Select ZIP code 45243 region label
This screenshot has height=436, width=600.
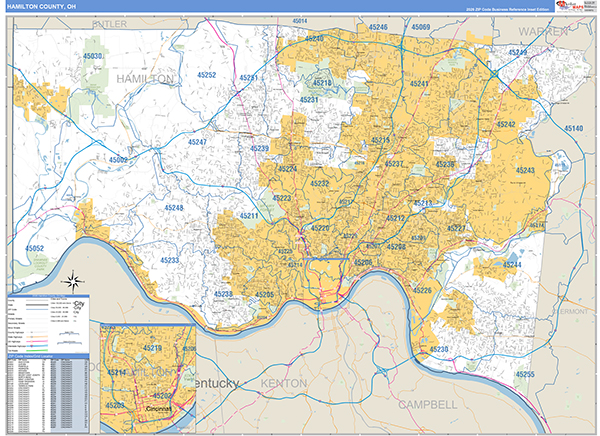point(525,170)
